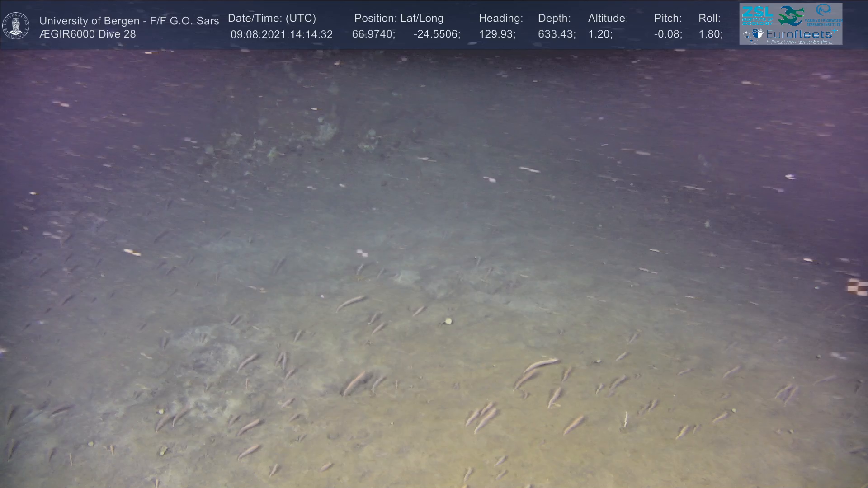Click the small white shell on the seabed

(x=448, y=321)
